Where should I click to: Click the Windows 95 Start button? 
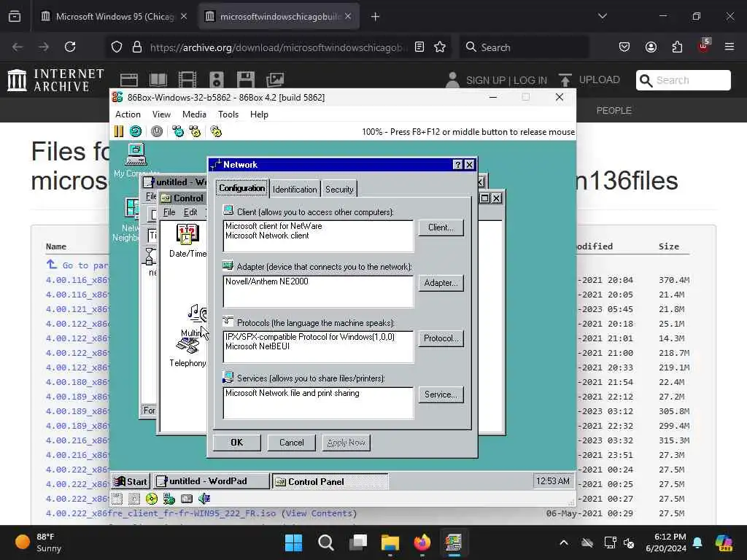[131, 481]
